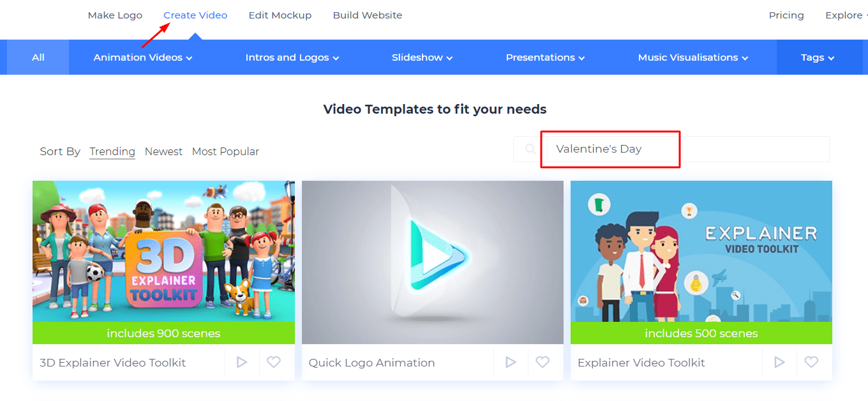This screenshot has width=868, height=401.
Task: Add 3D Explainer Video Toolkit to favorites
Action: [x=274, y=362]
